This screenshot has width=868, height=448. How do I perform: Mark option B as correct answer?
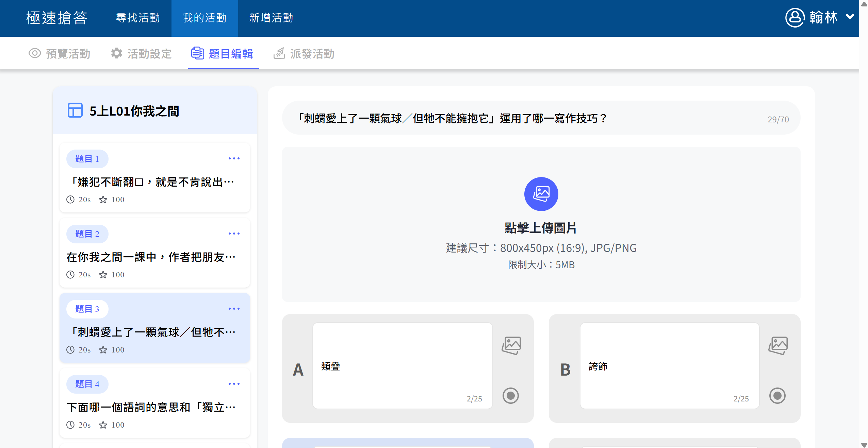click(x=777, y=396)
